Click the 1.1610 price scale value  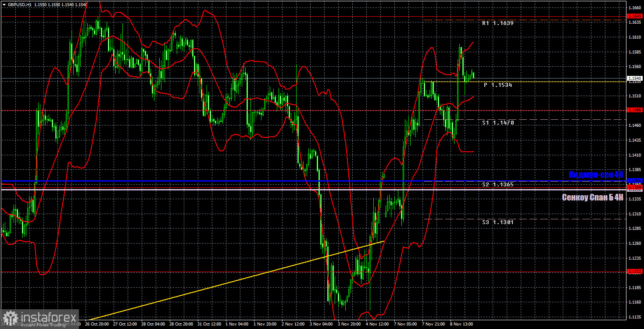(x=635, y=37)
